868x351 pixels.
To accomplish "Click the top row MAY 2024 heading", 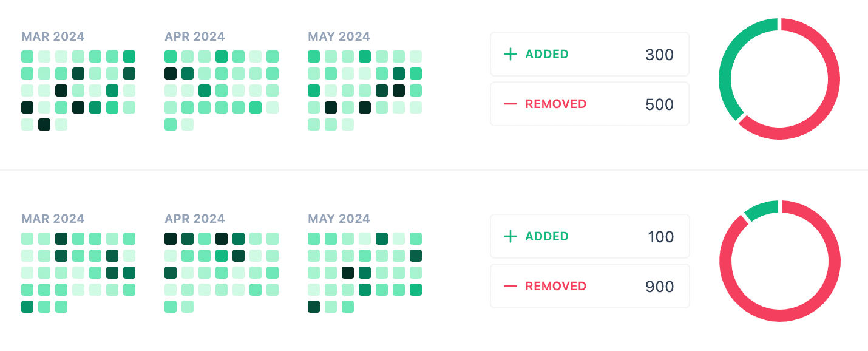I will tap(339, 36).
